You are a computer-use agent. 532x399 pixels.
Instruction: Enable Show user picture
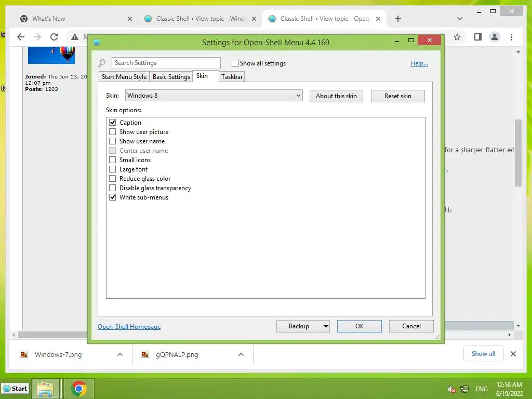coord(112,131)
